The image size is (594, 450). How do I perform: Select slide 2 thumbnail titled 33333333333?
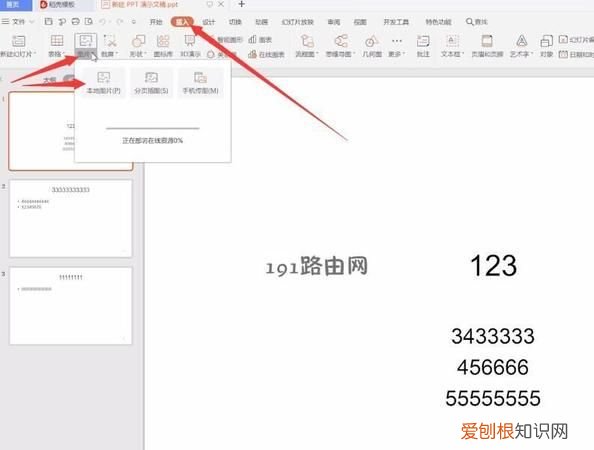point(71,219)
